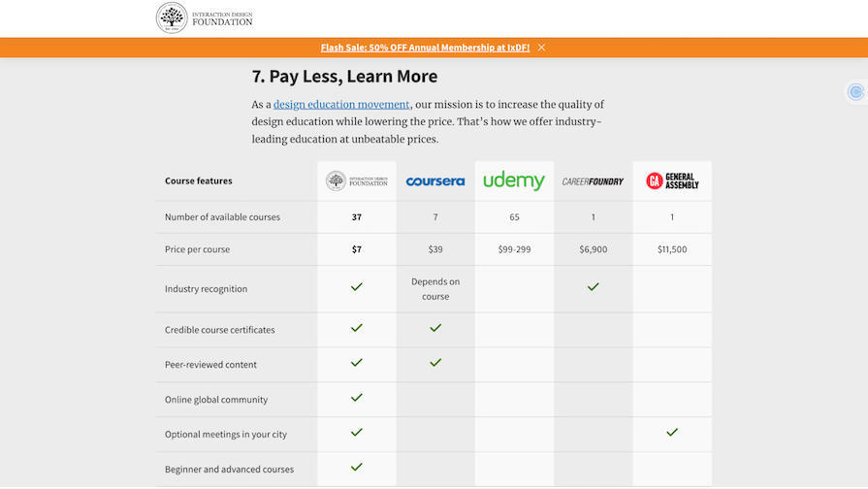
Task: Click the General Assembly logo in table
Action: pyautogui.click(x=672, y=181)
